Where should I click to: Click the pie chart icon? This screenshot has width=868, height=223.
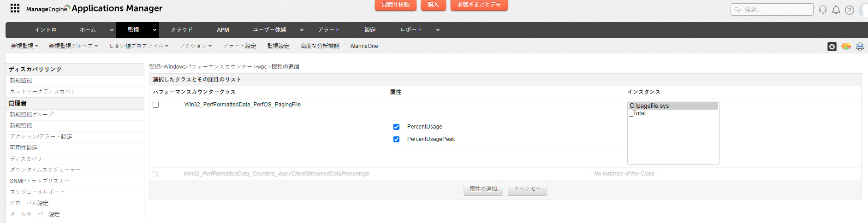[x=846, y=47]
